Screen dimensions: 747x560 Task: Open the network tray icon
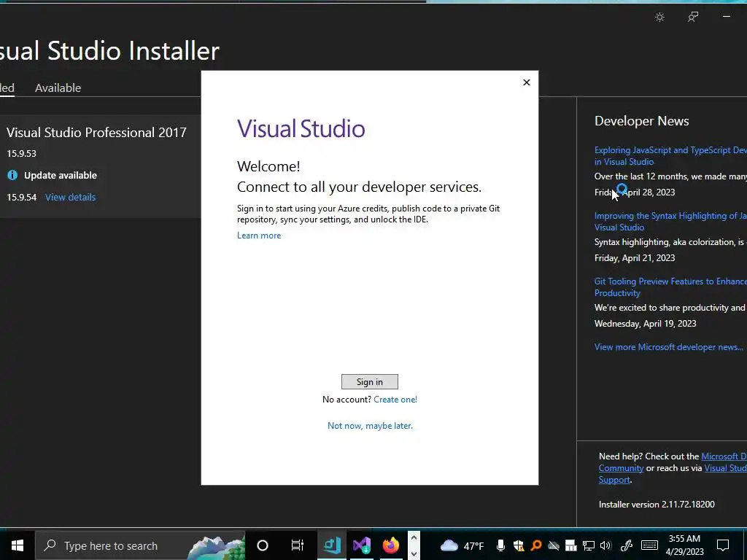589,545
